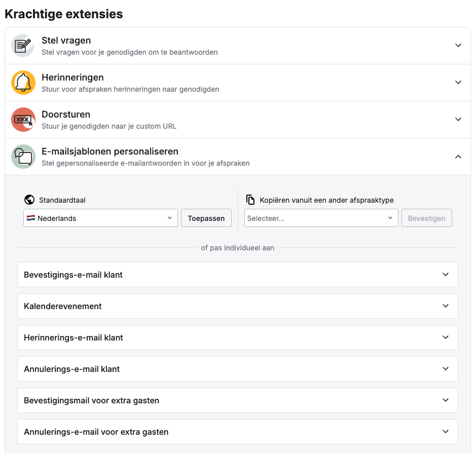Viewport: 476px width, 453px height.
Task: Click the globe icon beside Standaardtaal
Action: pyautogui.click(x=29, y=200)
